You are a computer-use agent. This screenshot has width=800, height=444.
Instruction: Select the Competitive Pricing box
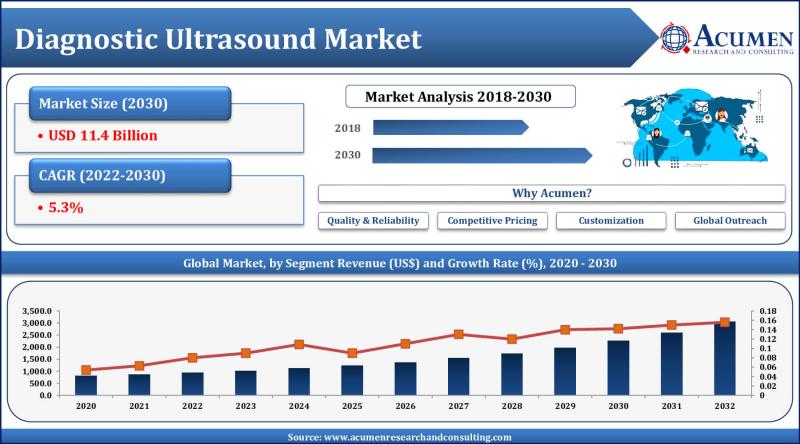pyautogui.click(x=492, y=220)
